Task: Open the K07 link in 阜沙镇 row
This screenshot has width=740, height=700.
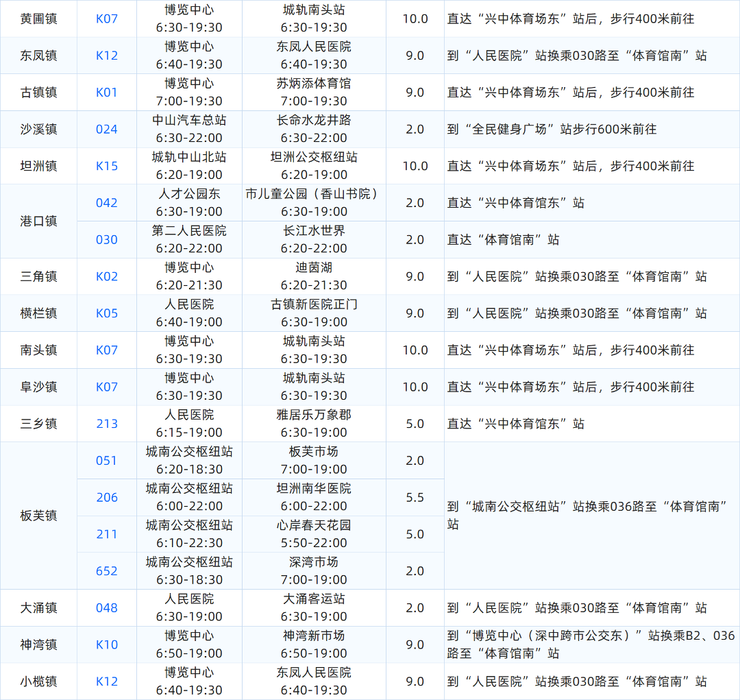Action: click(107, 387)
